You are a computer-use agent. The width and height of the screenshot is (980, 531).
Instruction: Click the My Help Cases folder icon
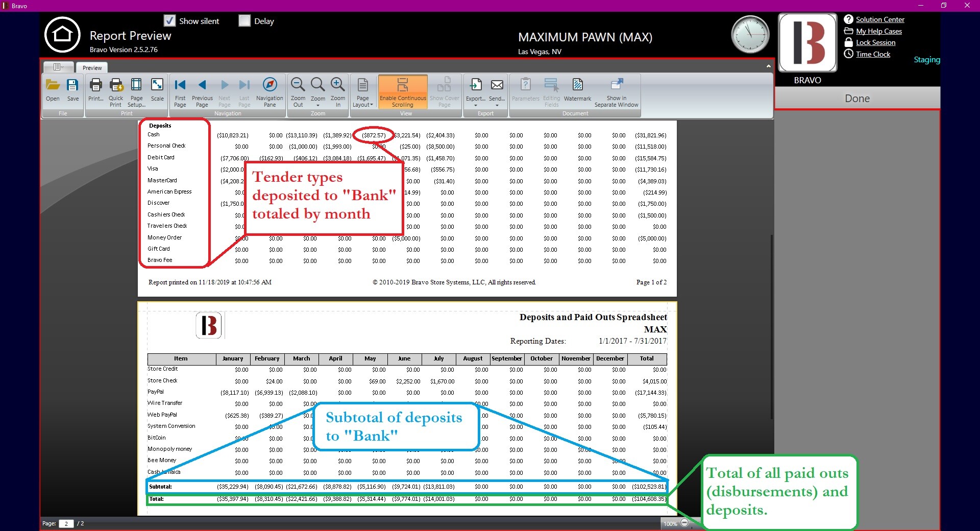coord(848,31)
